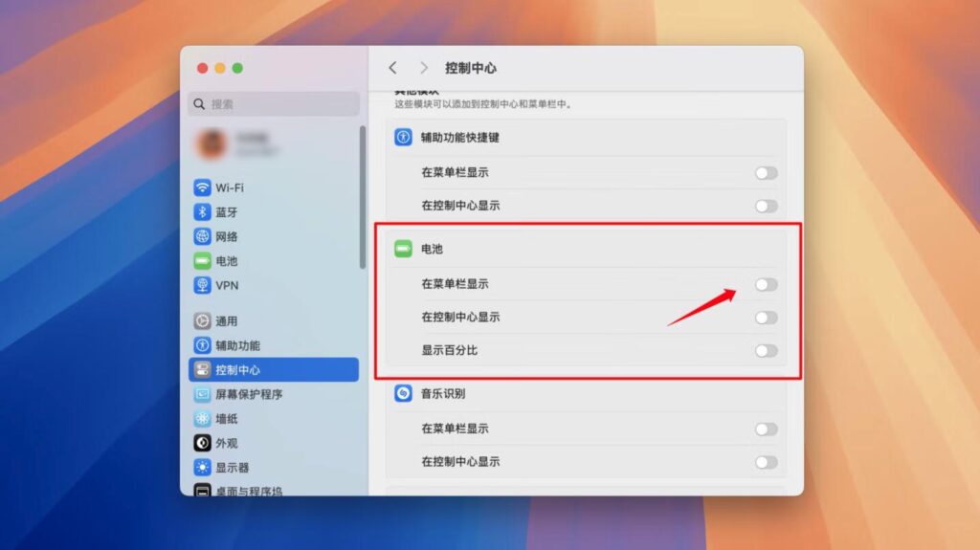
Task: Click the green 电池 icon in sidebar
Action: [202, 260]
